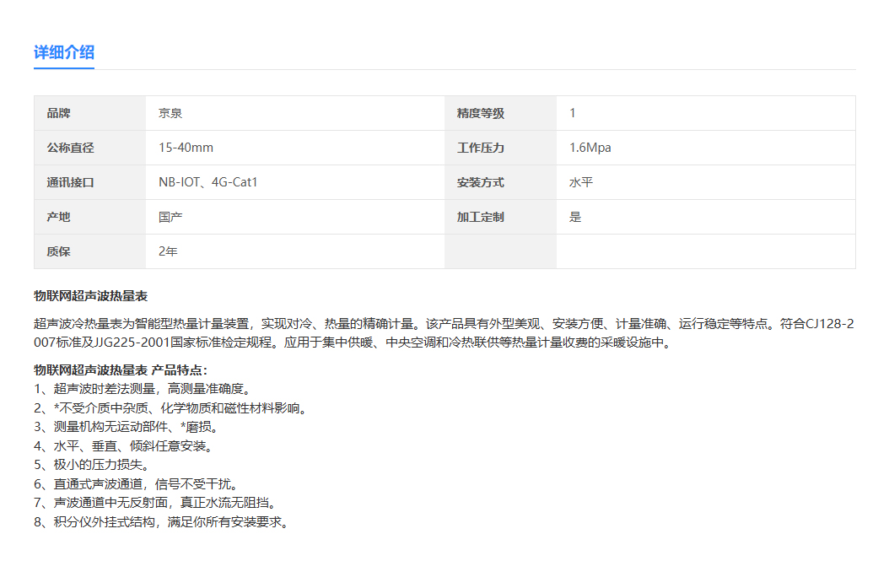This screenshot has width=889, height=588.
Task: Click the value 1.6Mpa
Action: coord(590,148)
